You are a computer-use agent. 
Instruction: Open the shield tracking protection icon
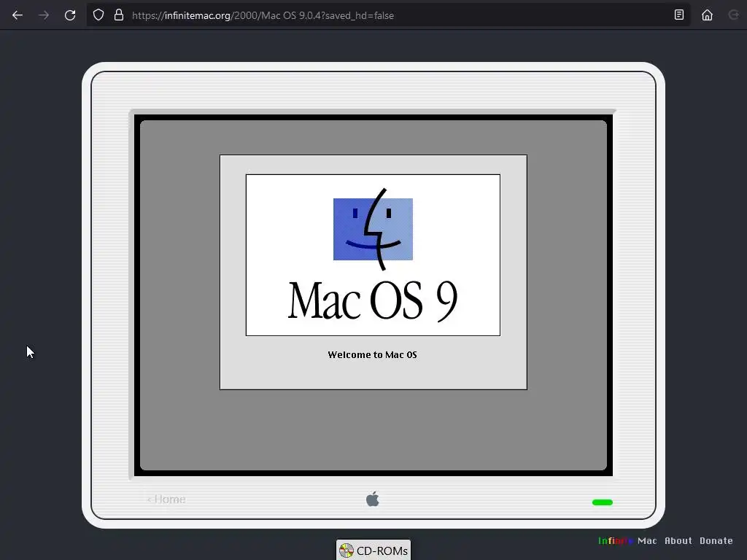(98, 15)
